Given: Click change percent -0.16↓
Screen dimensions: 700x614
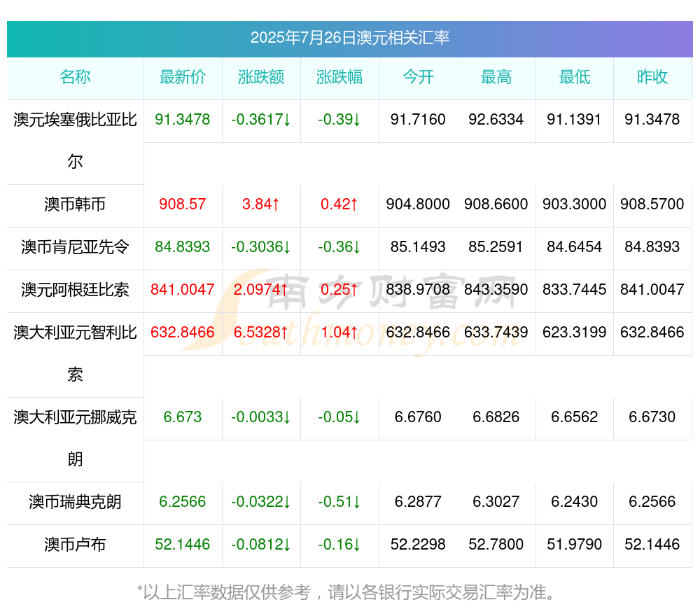Looking at the screenshot, I should (x=339, y=545).
